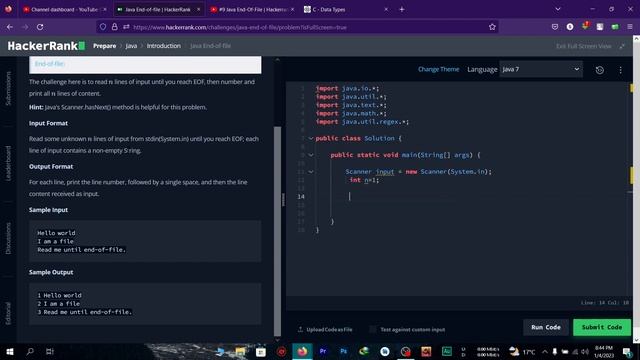This screenshot has height=360, width=640.
Task: Enable Test against custom input checkbox
Action: (373, 329)
